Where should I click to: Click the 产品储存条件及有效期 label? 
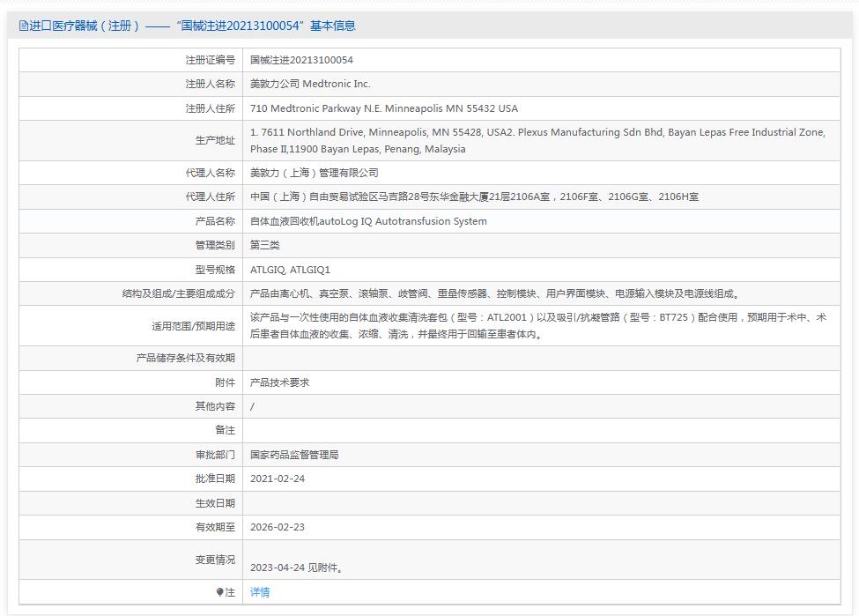point(186,358)
